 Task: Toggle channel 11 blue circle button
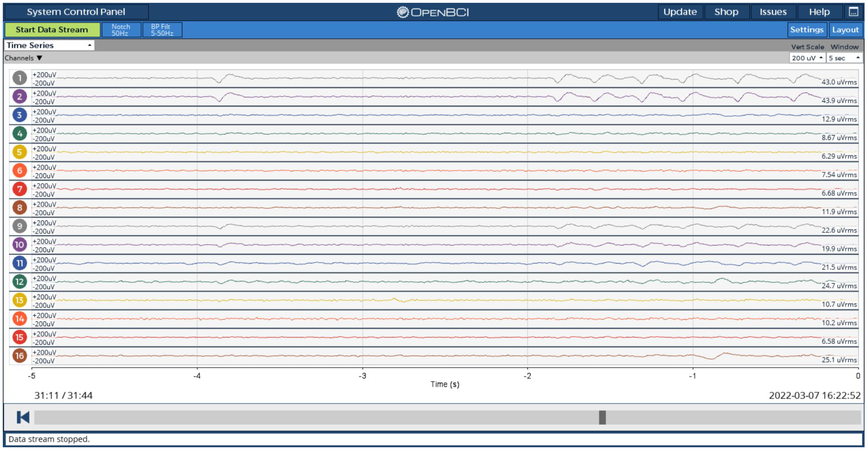[19, 263]
